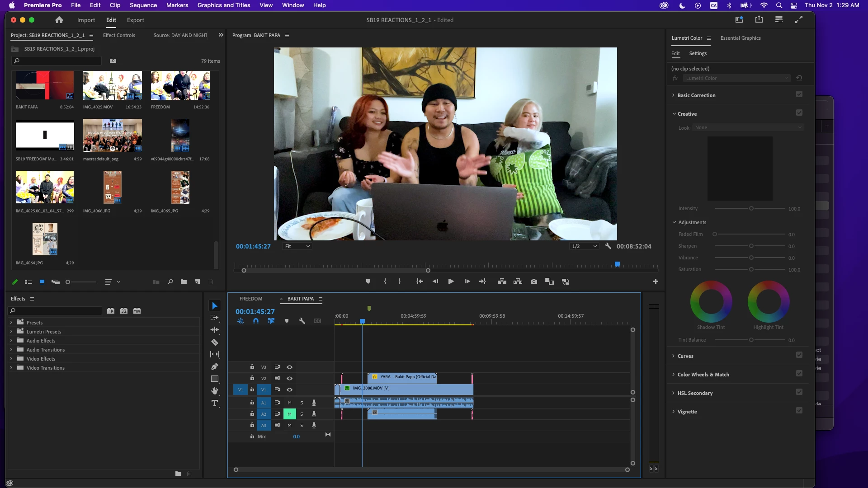Expand the Video Effects folder
The width and height of the screenshot is (868, 488).
coord(11,359)
